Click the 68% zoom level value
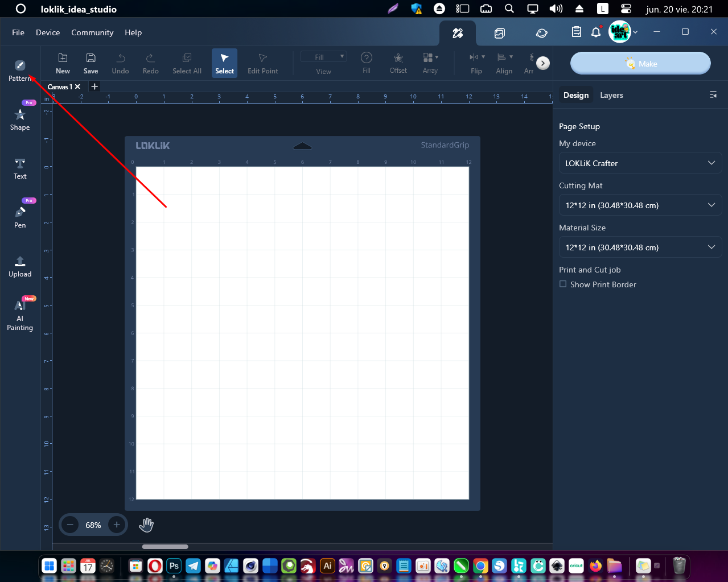This screenshot has height=582, width=728. pyautogui.click(x=93, y=525)
